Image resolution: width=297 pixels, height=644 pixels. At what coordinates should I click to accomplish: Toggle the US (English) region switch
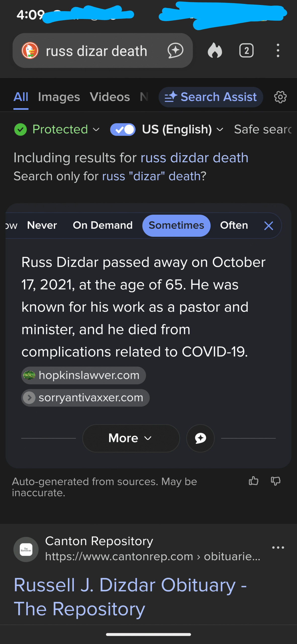click(123, 130)
